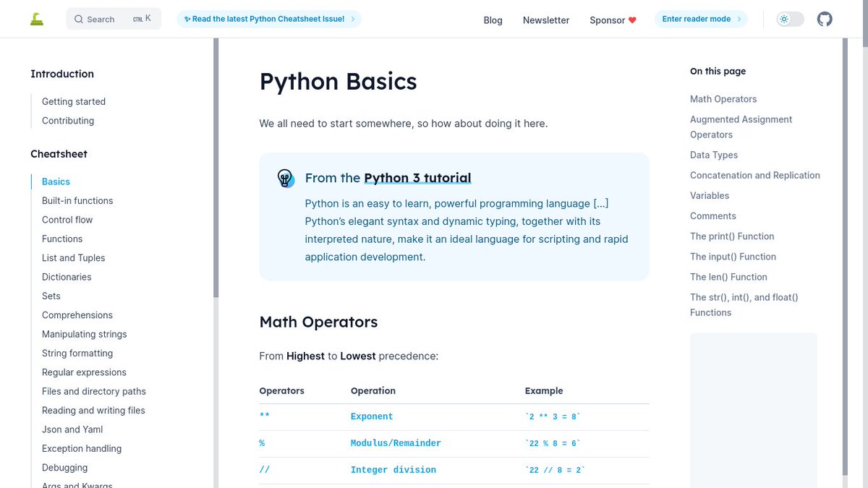The image size is (868, 488).
Task: Click the chevron on Enter reader mode
Action: 739,19
